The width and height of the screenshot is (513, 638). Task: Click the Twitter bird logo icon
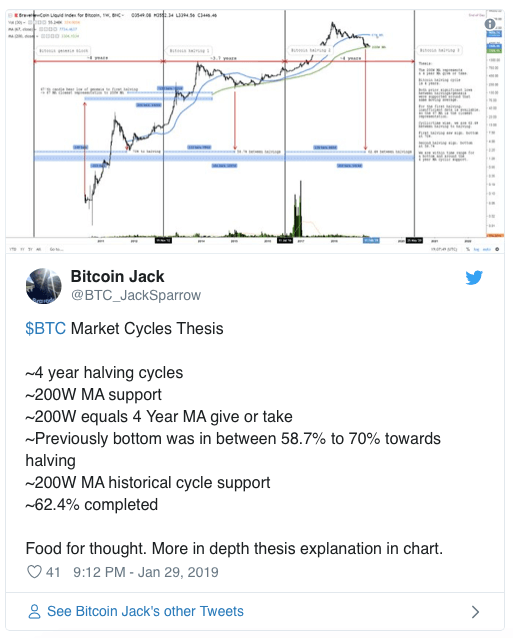[474, 277]
